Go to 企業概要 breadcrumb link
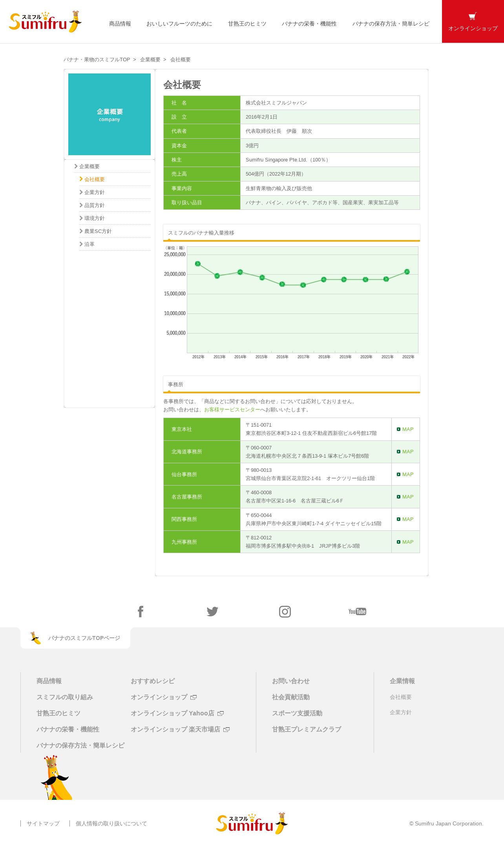This screenshot has width=504, height=847. [150, 60]
